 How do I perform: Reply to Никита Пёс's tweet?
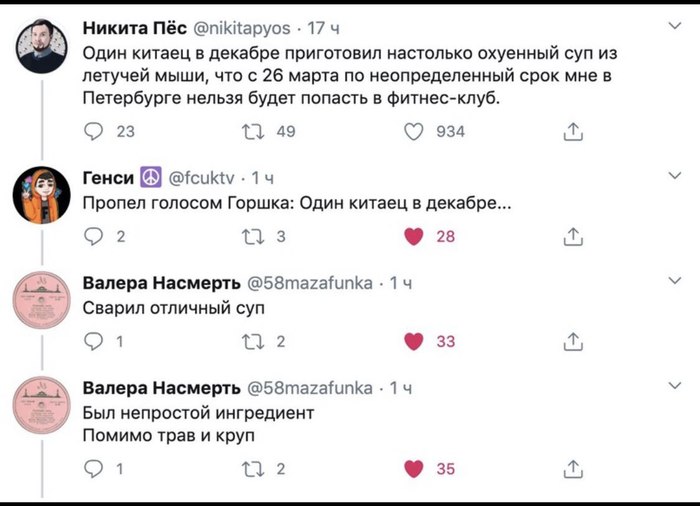(92, 131)
